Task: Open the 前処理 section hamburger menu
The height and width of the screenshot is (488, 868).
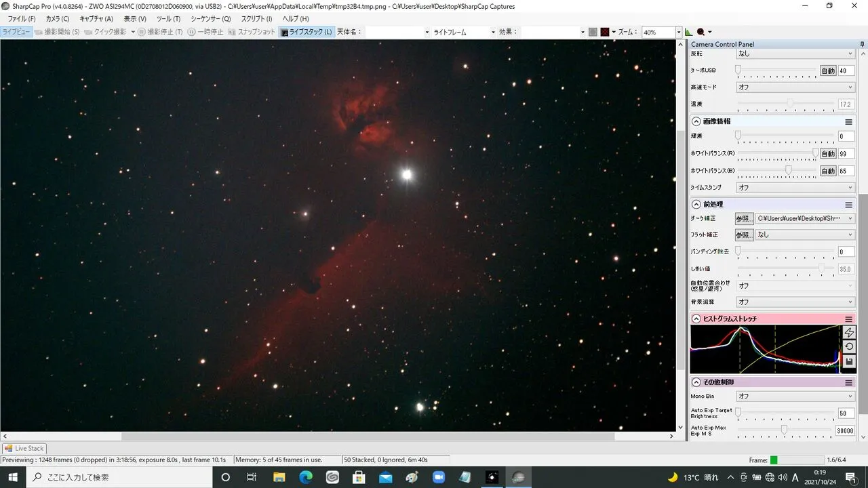Action: pos(848,204)
